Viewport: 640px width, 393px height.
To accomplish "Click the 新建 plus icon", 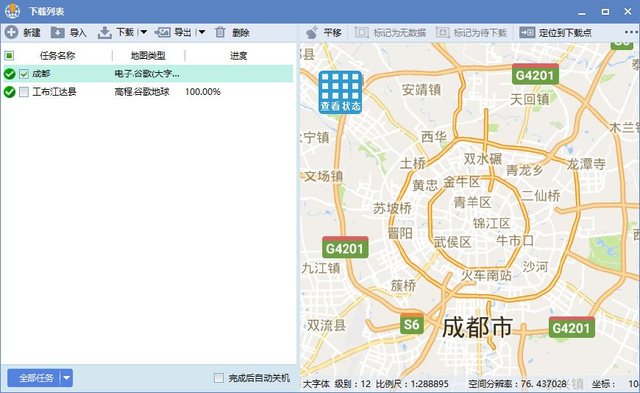I will tap(11, 32).
